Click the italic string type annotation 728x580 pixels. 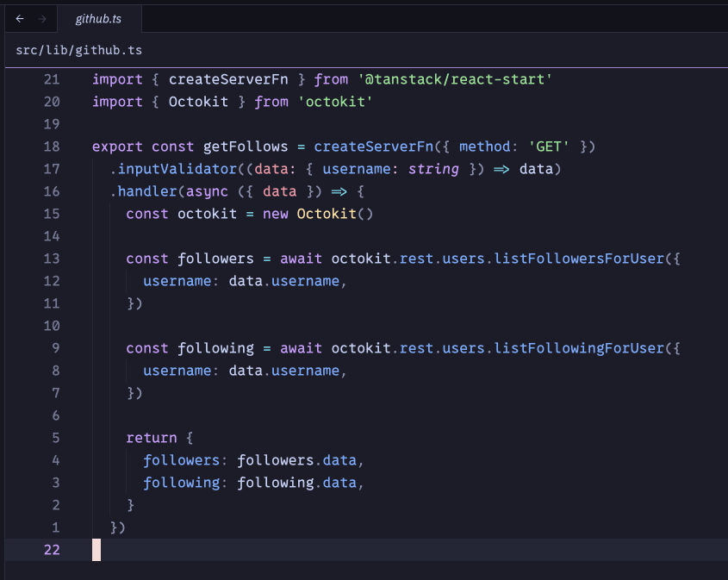pyautogui.click(x=432, y=169)
